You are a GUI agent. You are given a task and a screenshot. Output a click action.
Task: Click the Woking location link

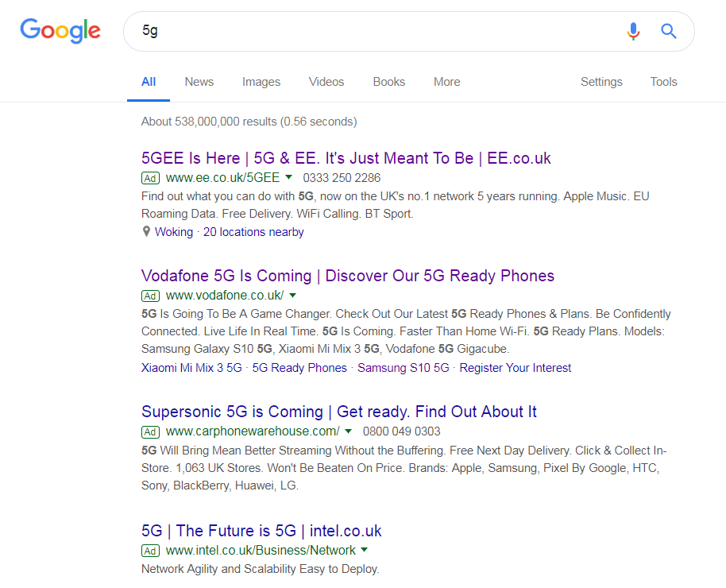pos(174,232)
